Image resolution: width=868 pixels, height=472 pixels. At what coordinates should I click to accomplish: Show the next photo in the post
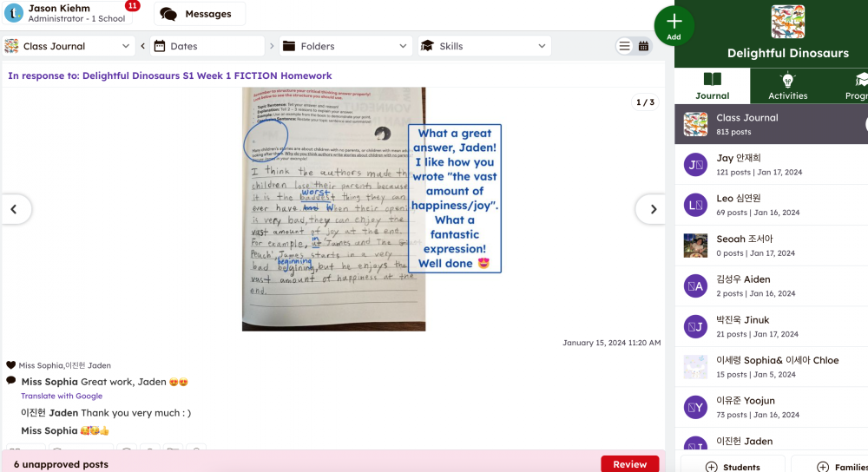pos(654,209)
